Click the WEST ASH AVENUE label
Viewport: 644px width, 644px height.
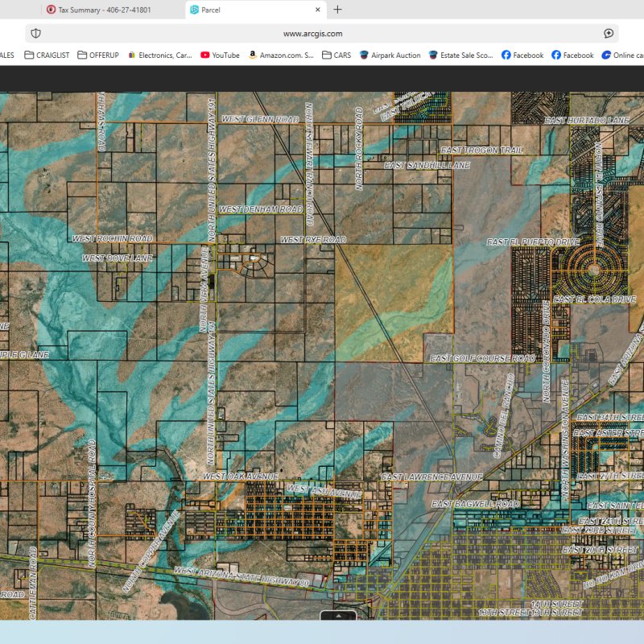(324, 491)
